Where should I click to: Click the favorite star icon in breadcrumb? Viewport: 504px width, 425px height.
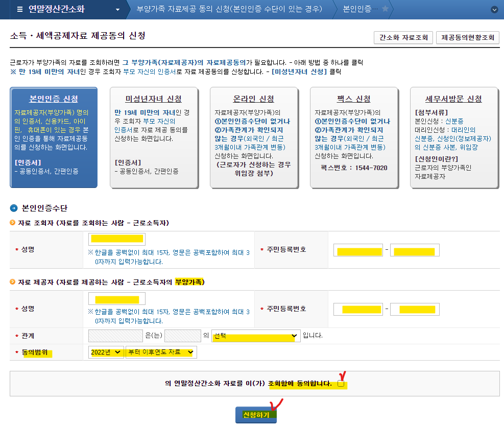point(385,9)
